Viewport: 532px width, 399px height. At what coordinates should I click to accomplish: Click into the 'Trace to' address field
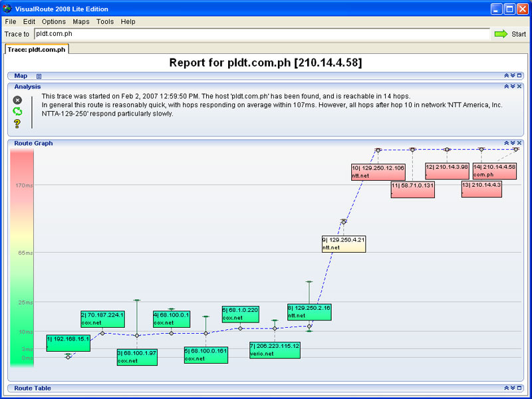pos(262,34)
